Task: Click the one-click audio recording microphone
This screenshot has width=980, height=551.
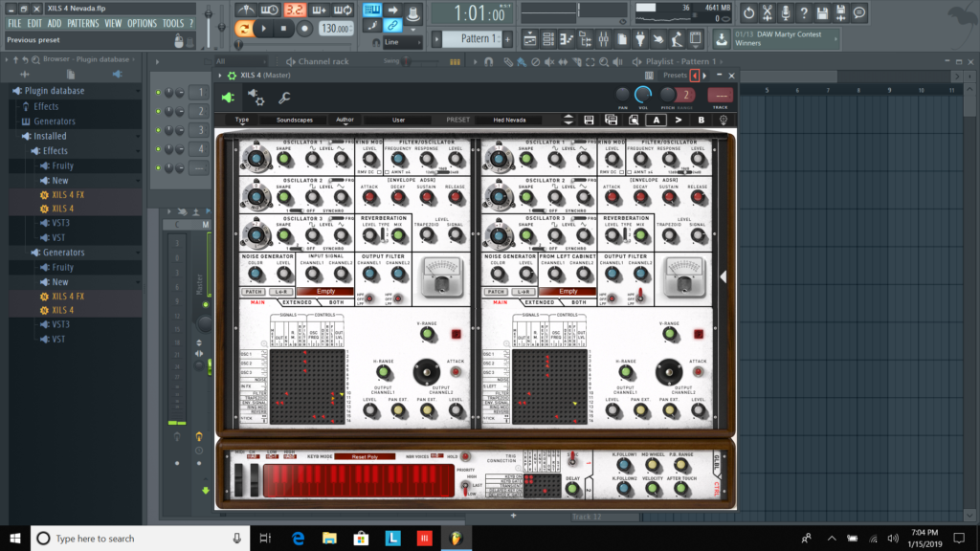Action: [x=786, y=12]
